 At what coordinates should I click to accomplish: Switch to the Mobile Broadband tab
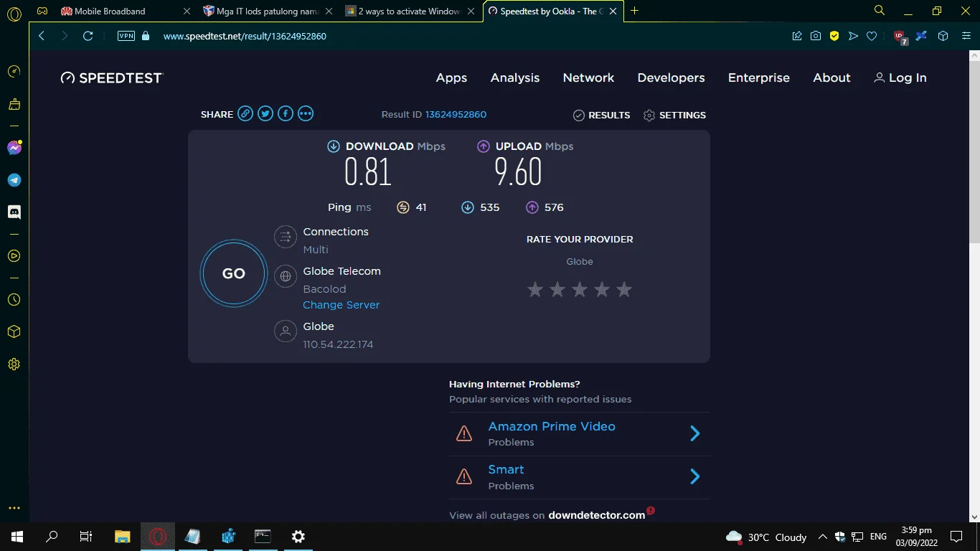pyautogui.click(x=126, y=11)
